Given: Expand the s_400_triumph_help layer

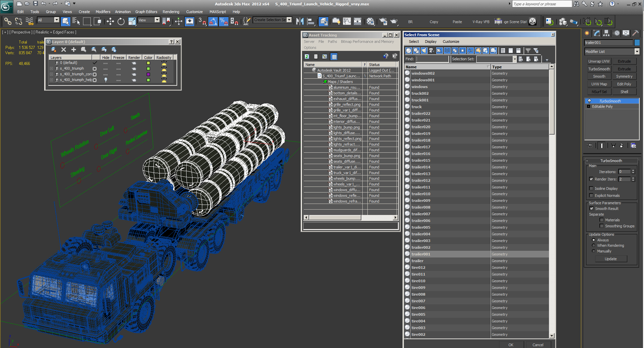Looking at the screenshot, I should tap(51, 80).
